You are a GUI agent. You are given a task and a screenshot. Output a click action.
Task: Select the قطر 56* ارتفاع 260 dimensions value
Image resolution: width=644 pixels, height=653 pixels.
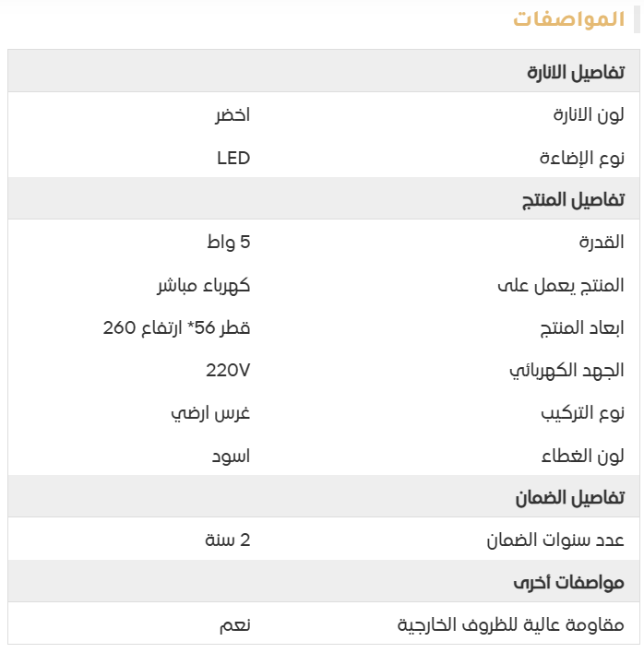176,327
